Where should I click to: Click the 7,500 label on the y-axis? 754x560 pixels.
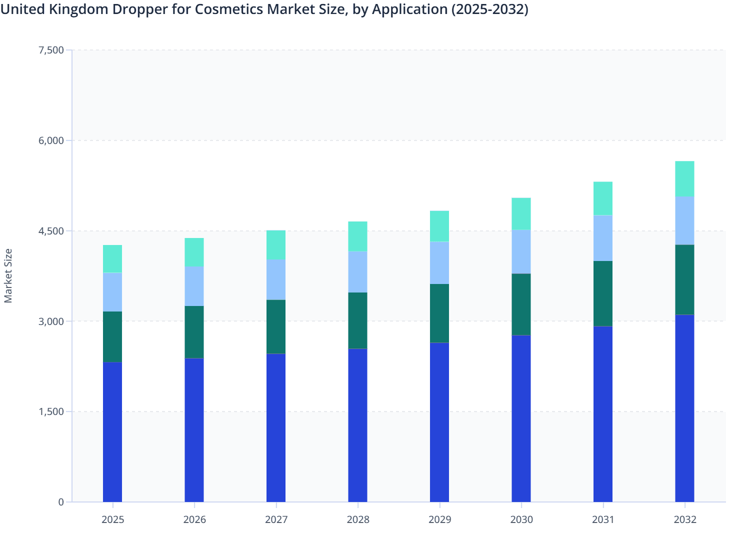pos(51,50)
